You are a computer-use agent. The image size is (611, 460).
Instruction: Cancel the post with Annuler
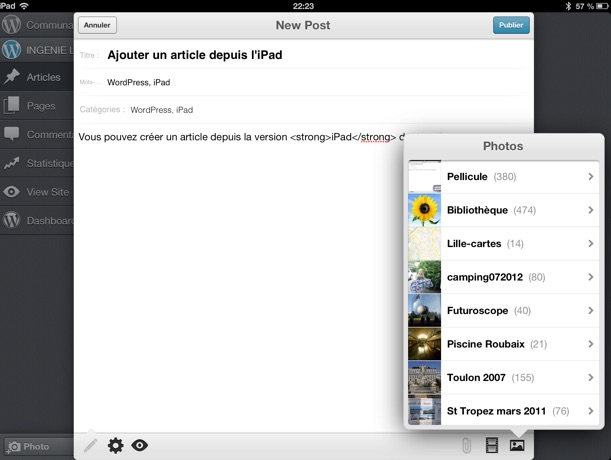coord(97,25)
